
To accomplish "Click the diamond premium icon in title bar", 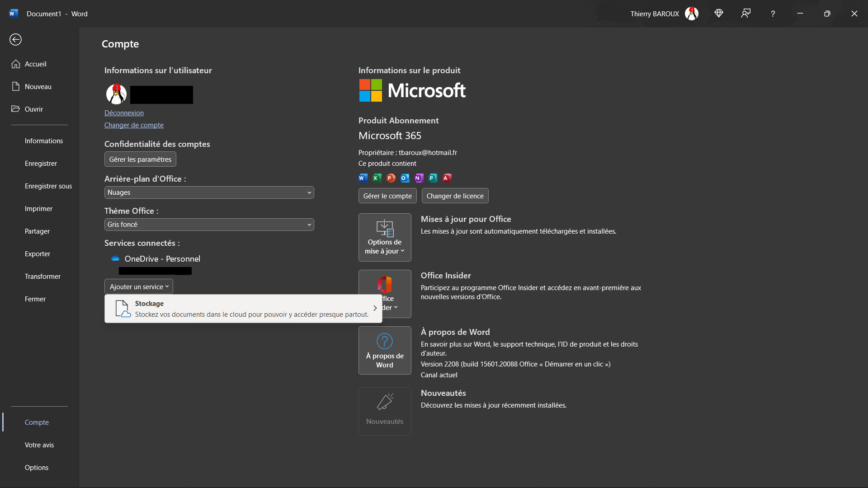I will (x=719, y=14).
